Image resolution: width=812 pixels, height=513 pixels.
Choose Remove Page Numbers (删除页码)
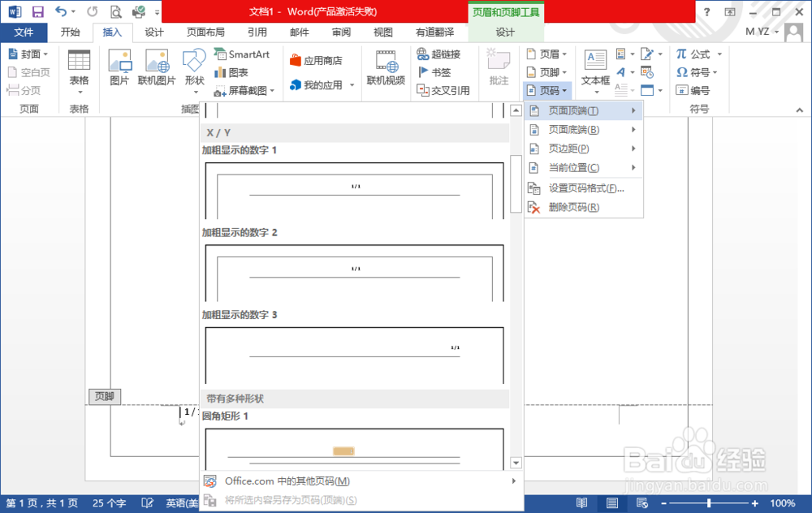click(x=583, y=208)
